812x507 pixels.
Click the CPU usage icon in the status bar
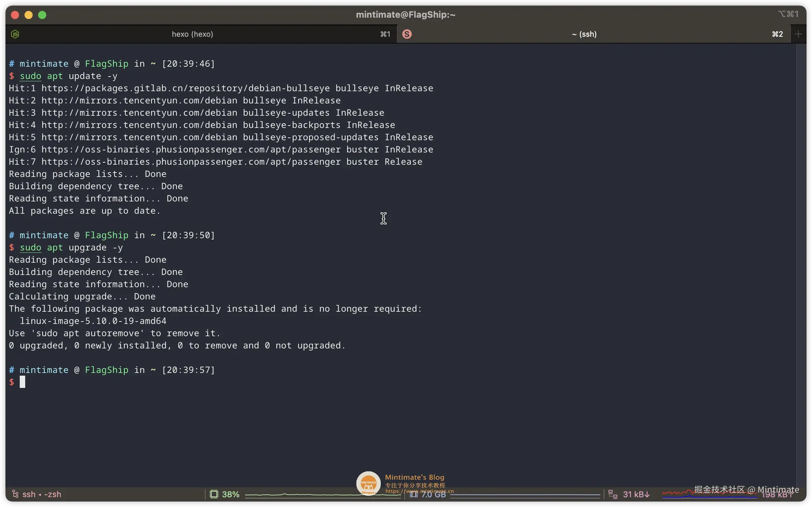[214, 495]
